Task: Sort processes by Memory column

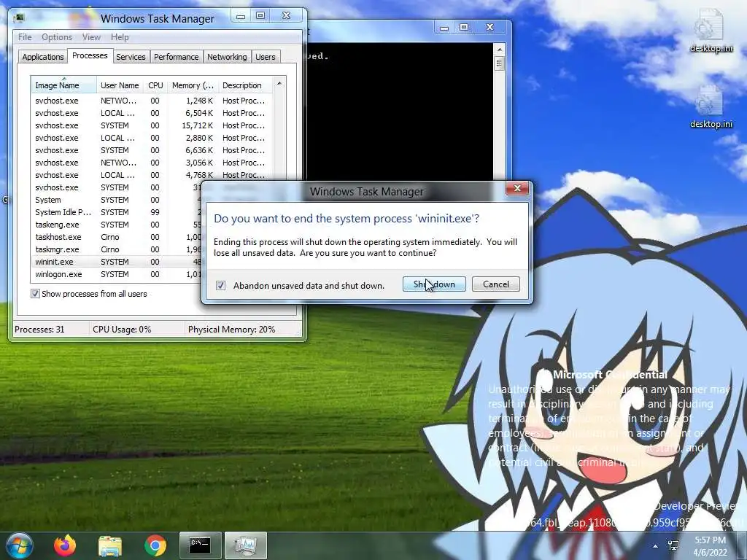Action: [x=193, y=85]
